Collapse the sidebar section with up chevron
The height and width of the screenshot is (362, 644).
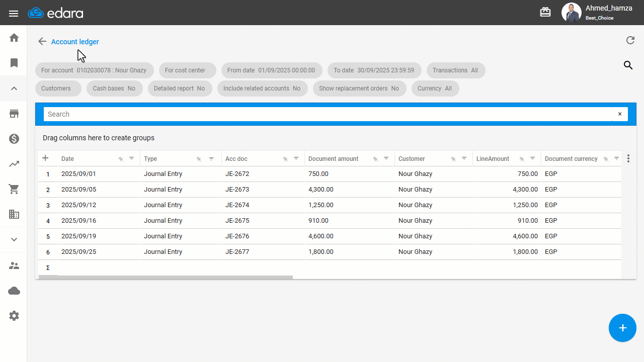(14, 88)
